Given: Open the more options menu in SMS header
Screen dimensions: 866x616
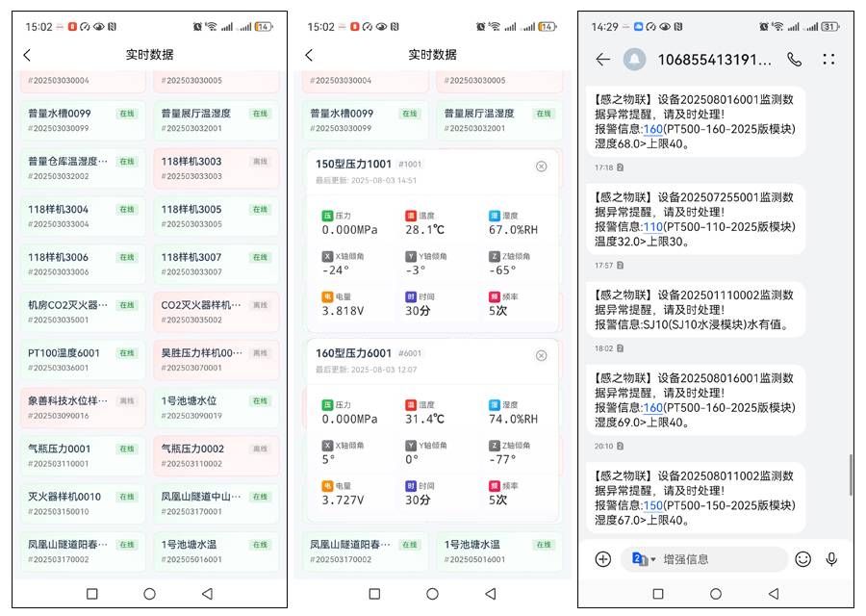Looking at the screenshot, I should [x=828, y=60].
